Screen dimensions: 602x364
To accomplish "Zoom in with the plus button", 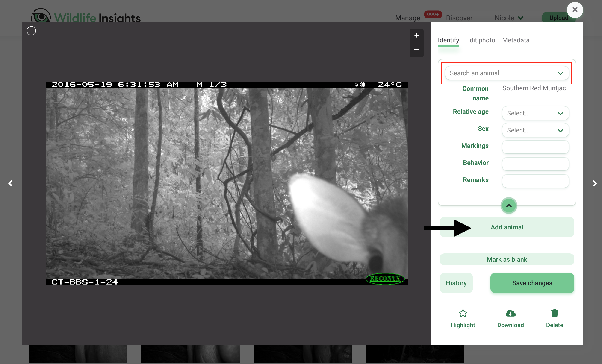I will pos(416,35).
